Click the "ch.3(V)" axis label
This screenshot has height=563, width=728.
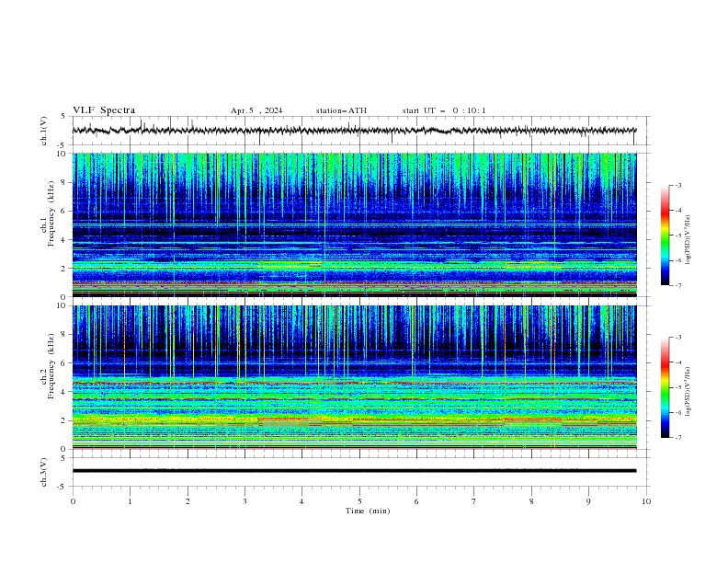pos(44,472)
